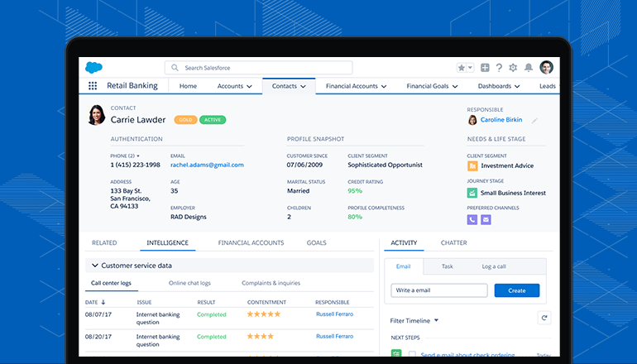The height and width of the screenshot is (364, 637).
Task: Click the 95% credit rating value
Action: click(x=355, y=191)
